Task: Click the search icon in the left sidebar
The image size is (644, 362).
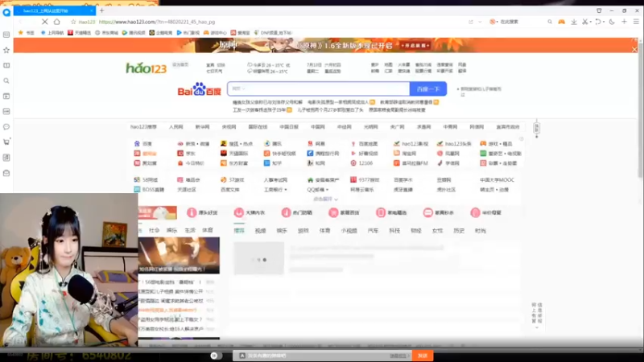Action: (6, 81)
